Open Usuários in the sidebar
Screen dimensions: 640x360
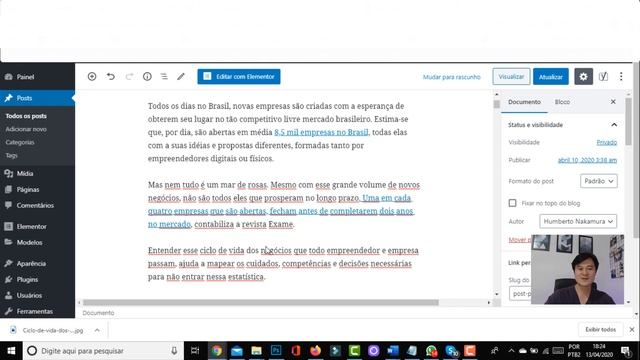tap(29, 296)
